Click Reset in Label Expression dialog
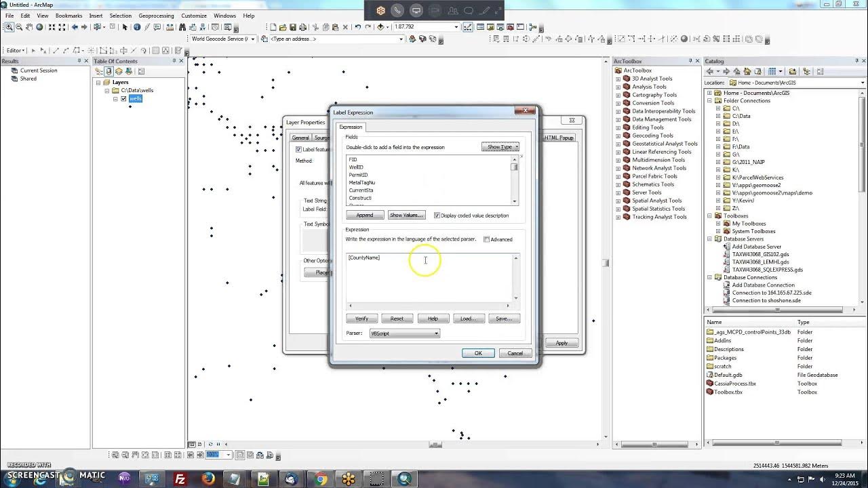The image size is (868, 488). tap(397, 318)
